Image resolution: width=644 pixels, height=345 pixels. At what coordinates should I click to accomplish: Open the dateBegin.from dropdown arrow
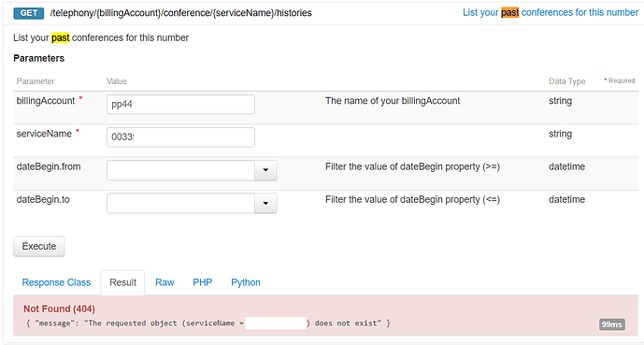click(x=265, y=170)
